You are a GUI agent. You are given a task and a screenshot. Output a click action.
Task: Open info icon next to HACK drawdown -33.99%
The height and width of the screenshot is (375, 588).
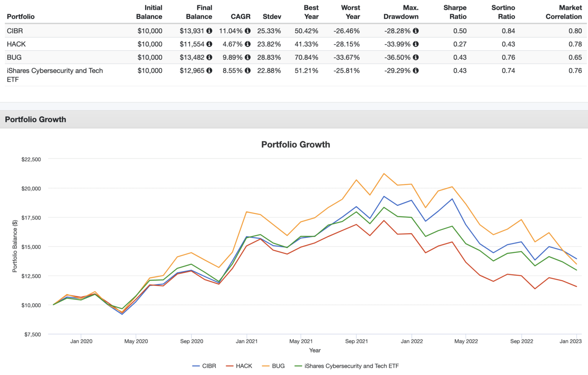pos(416,44)
